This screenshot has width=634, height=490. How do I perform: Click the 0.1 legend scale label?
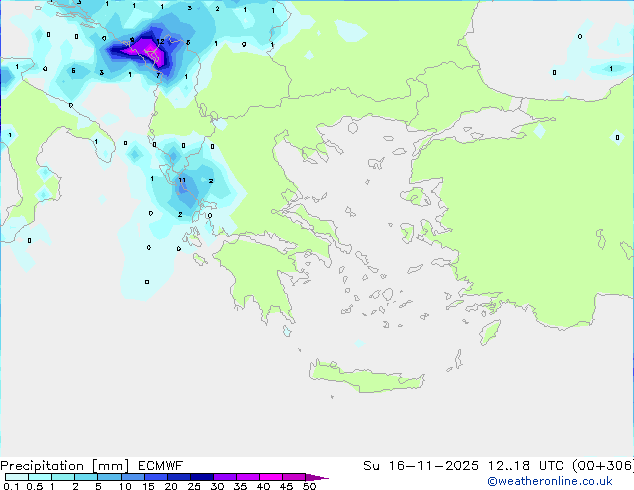pos(11,486)
